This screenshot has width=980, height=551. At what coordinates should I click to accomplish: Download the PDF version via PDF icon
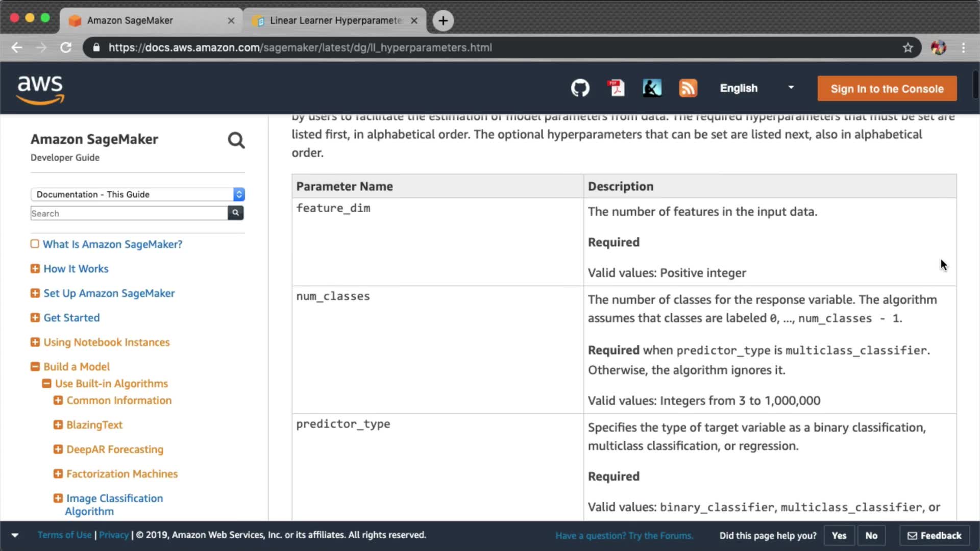(616, 88)
